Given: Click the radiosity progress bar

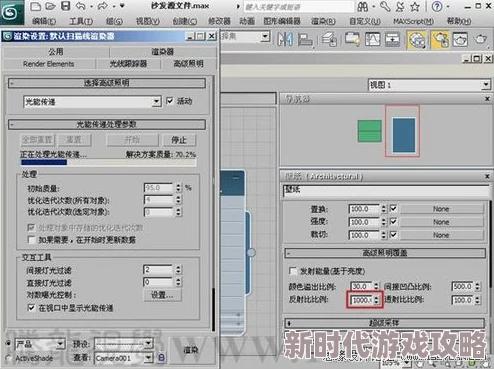Looking at the screenshot, I should tap(108, 163).
